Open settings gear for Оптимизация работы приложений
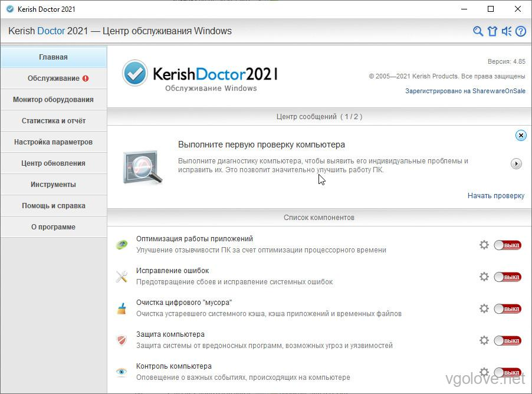 pos(484,245)
